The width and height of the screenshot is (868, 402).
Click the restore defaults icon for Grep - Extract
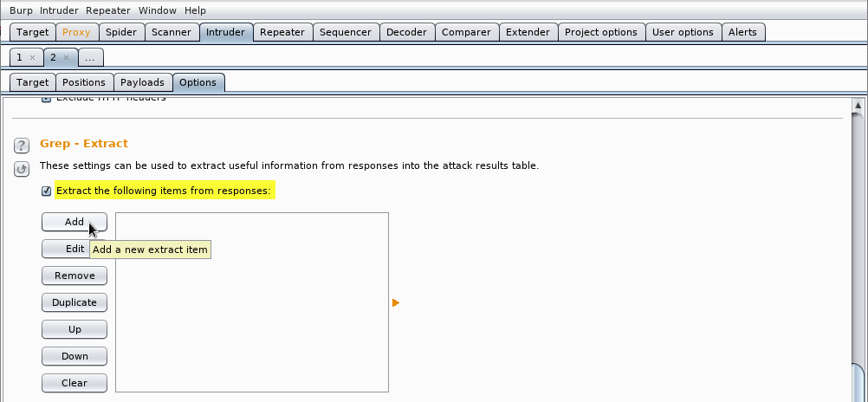pos(21,169)
